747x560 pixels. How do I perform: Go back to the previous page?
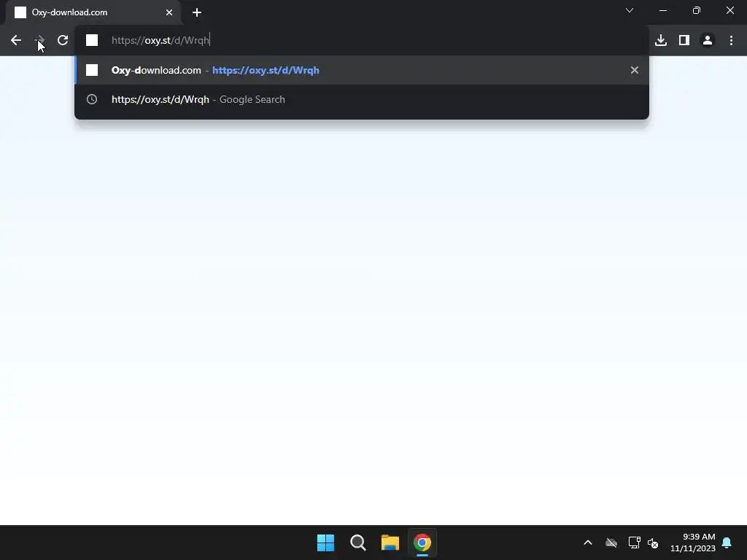tap(16, 41)
